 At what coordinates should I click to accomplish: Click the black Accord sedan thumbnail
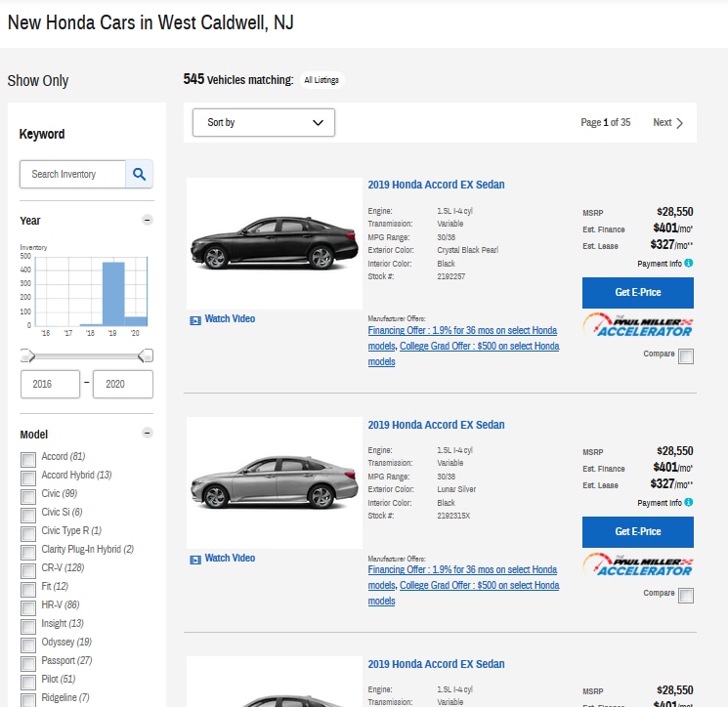coord(275,243)
